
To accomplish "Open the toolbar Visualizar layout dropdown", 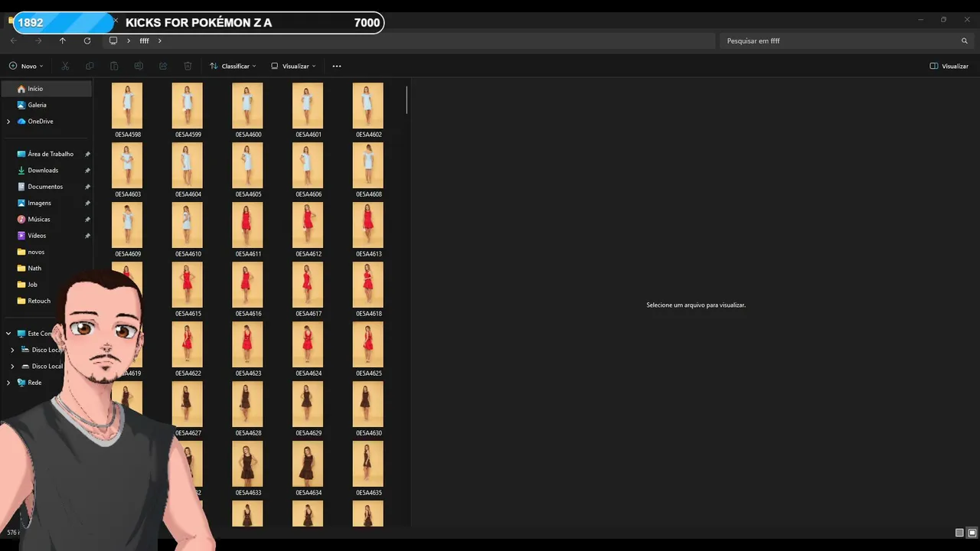I will pyautogui.click(x=293, y=66).
